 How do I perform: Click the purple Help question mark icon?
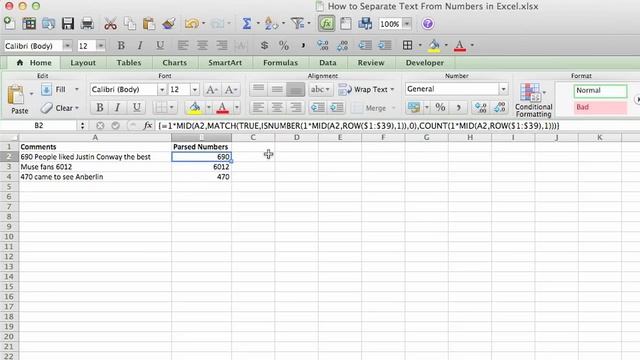[427, 24]
